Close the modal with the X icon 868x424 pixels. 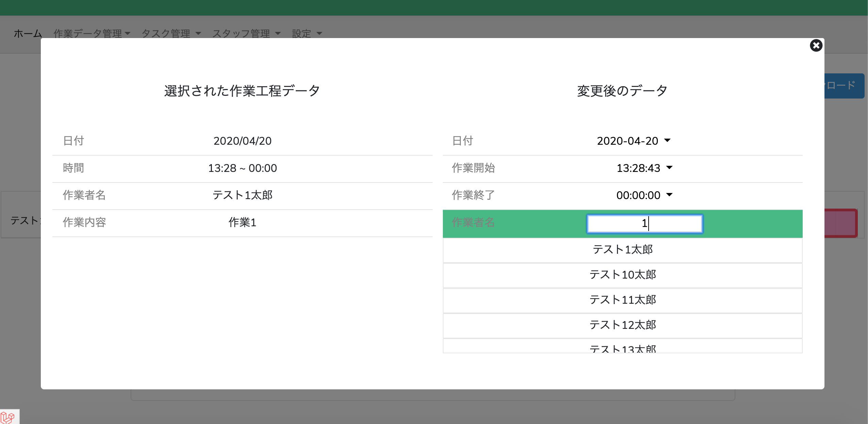pyautogui.click(x=816, y=46)
